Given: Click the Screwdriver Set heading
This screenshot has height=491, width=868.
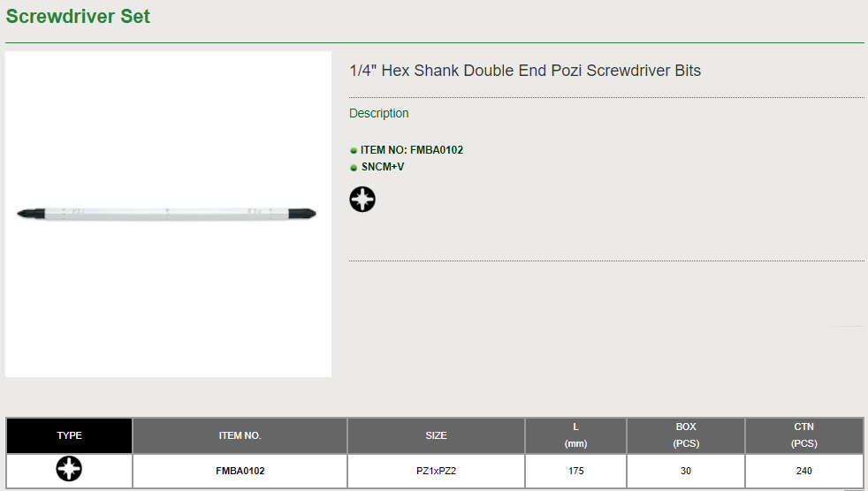Looking at the screenshot, I should [78, 17].
